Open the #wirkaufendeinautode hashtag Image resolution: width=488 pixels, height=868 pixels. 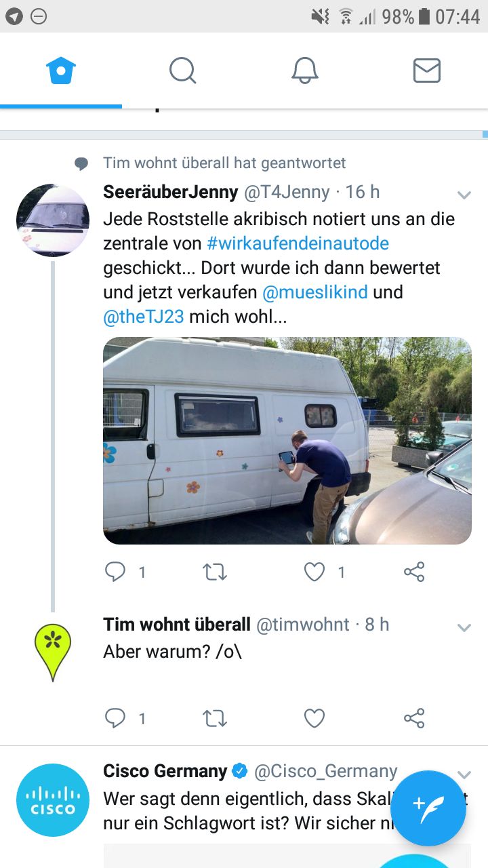pos(298,243)
